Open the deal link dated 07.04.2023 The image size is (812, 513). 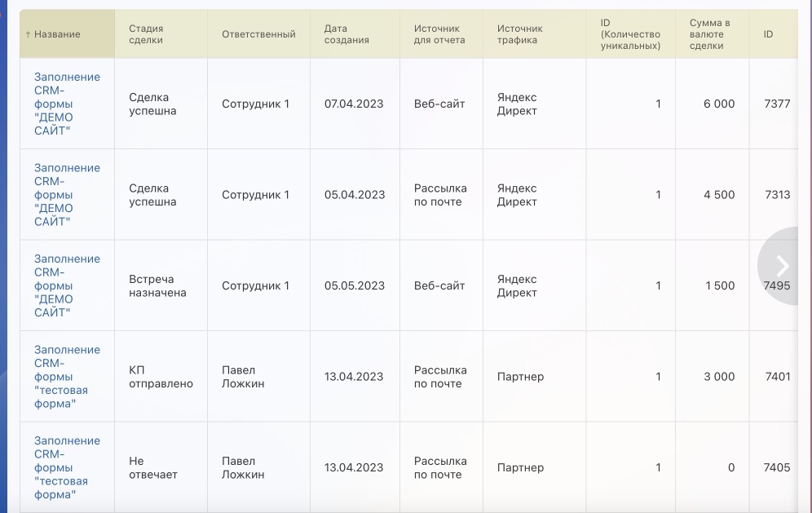[67, 104]
